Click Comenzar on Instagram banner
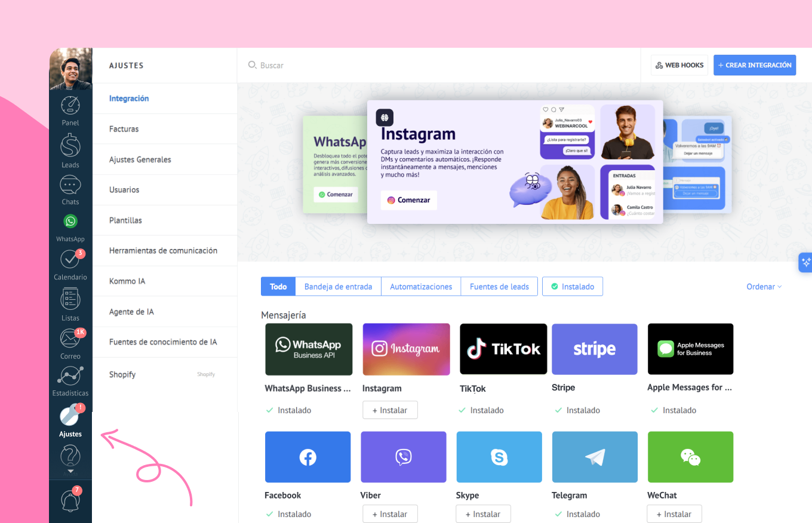This screenshot has height=523, width=812. coord(409,200)
